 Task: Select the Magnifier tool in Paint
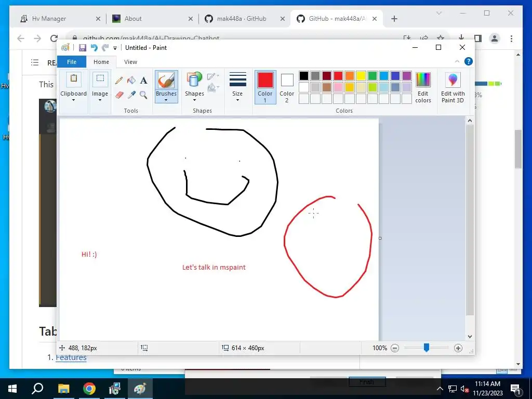pyautogui.click(x=143, y=95)
